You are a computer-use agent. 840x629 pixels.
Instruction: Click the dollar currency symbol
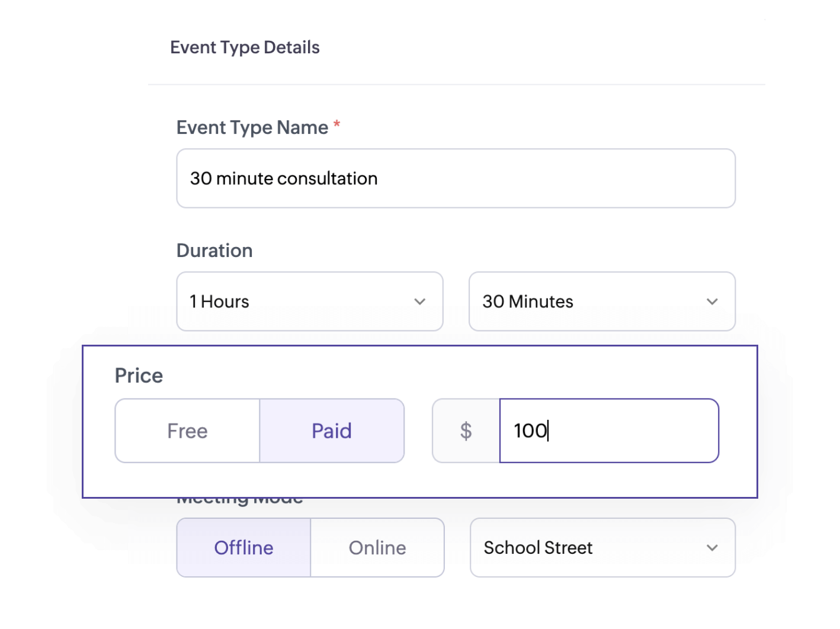tap(466, 431)
